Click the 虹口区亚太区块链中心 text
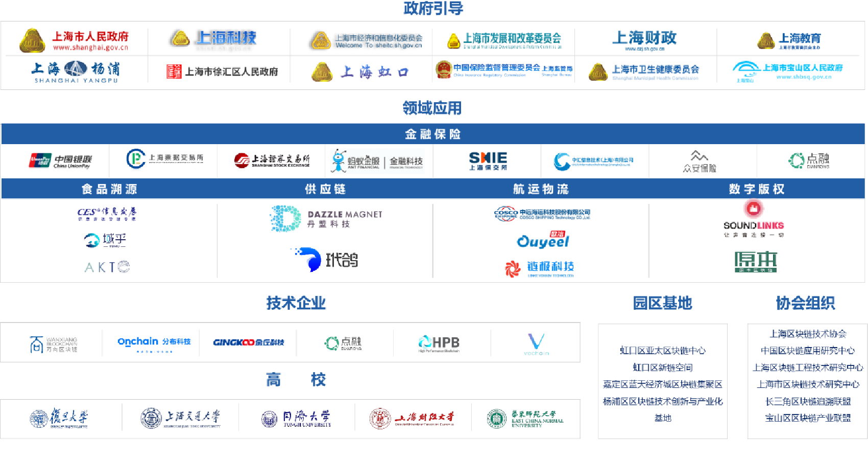The width and height of the screenshot is (868, 460). 663,351
